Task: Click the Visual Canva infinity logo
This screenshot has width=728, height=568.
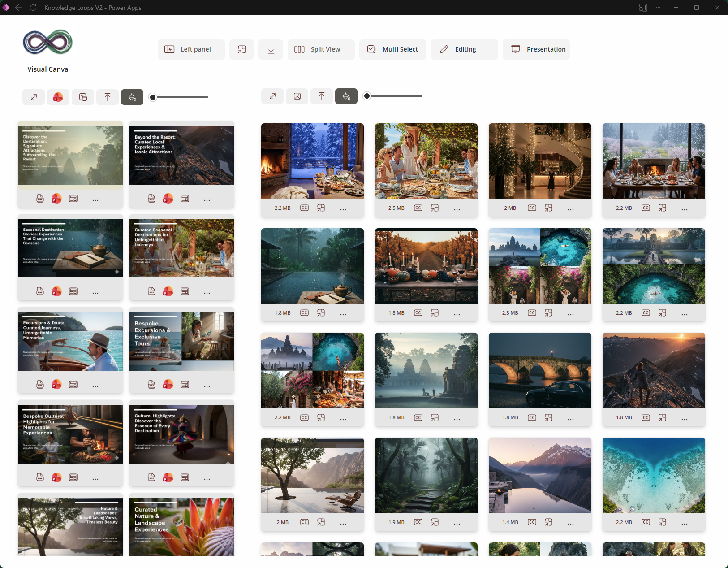Action: click(47, 42)
